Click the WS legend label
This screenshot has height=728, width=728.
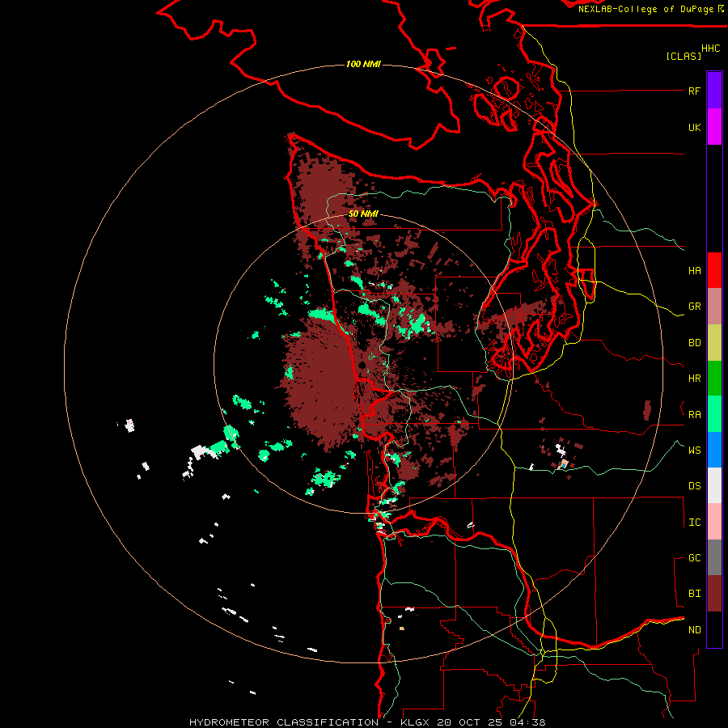[694, 451]
